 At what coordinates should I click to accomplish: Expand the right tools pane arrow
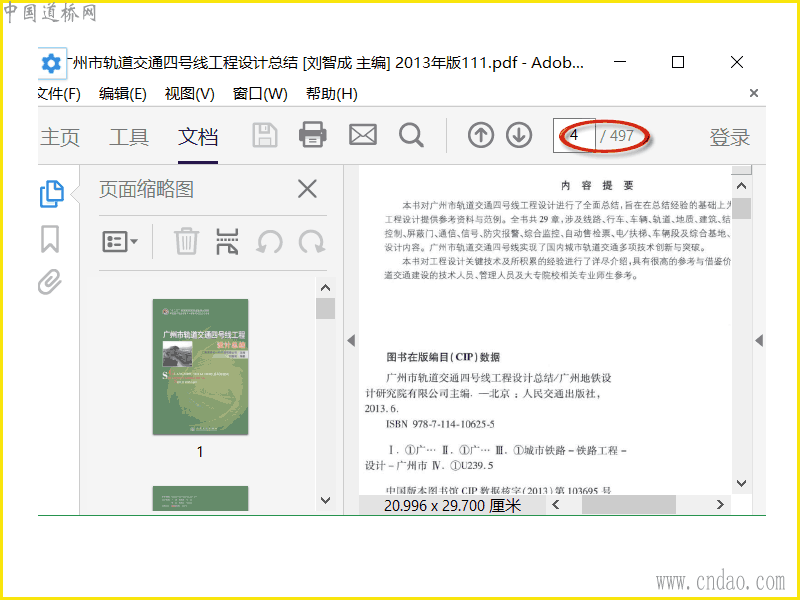tap(759, 340)
